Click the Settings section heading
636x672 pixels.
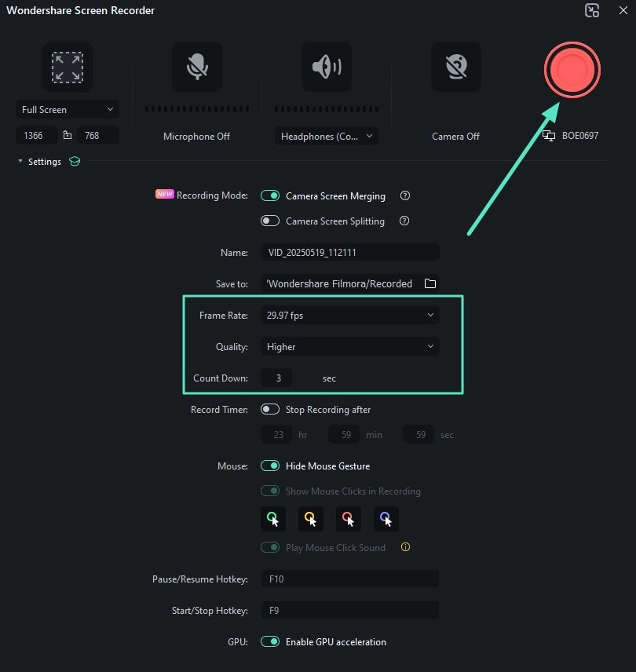pos(45,162)
